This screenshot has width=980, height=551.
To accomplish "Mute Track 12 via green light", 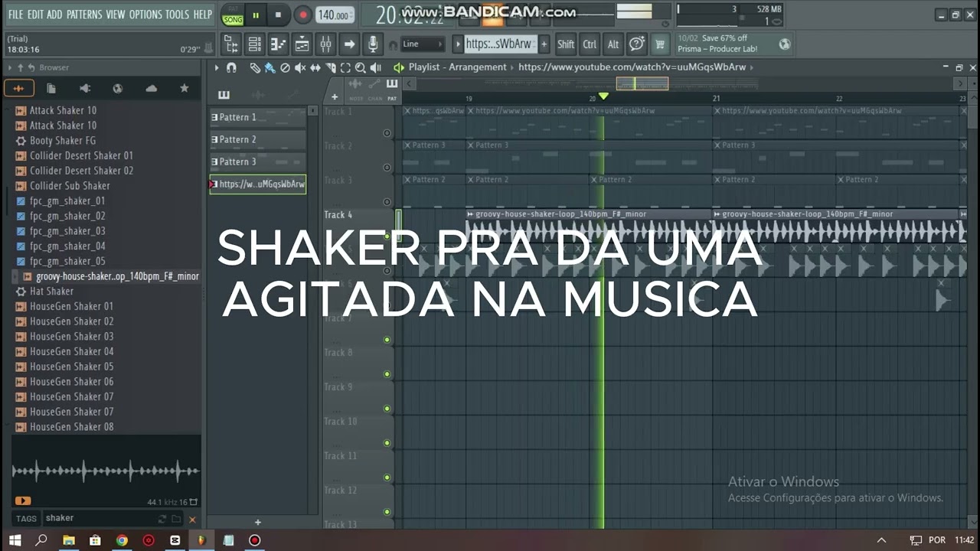I will click(x=387, y=512).
